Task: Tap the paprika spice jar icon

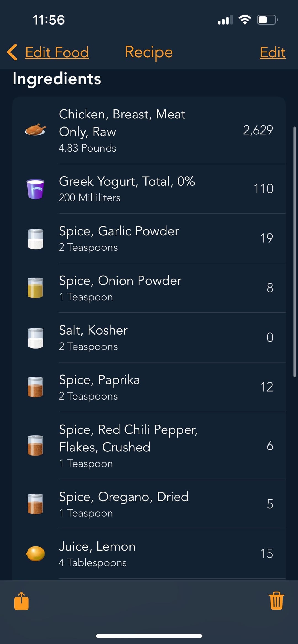Action: pyautogui.click(x=36, y=387)
